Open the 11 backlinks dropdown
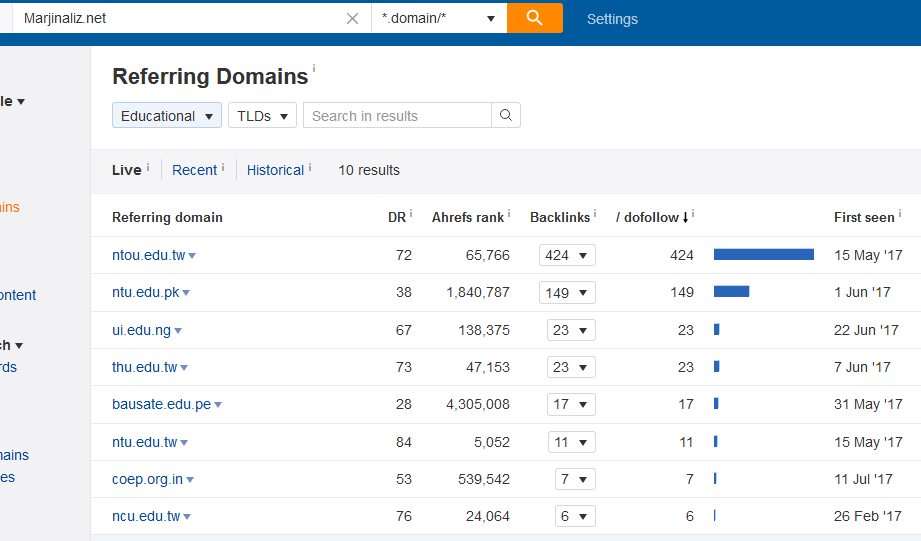921x541 pixels. pyautogui.click(x=571, y=442)
